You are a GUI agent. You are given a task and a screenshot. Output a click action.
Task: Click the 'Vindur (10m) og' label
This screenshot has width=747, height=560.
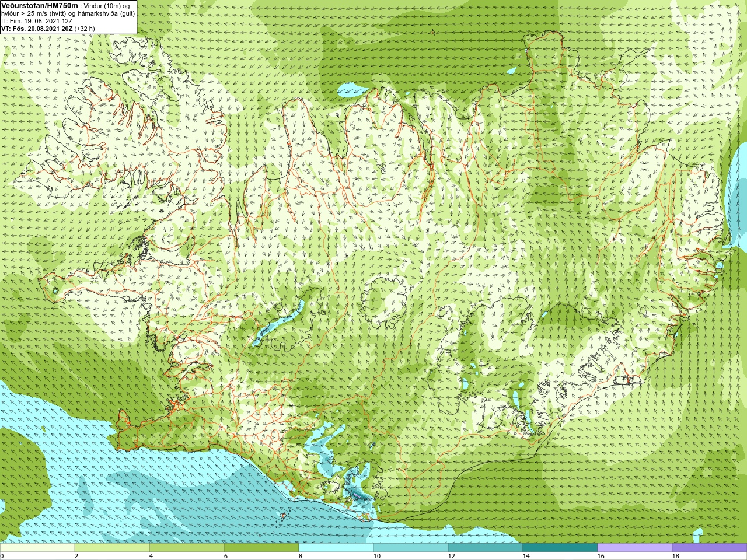coord(107,6)
